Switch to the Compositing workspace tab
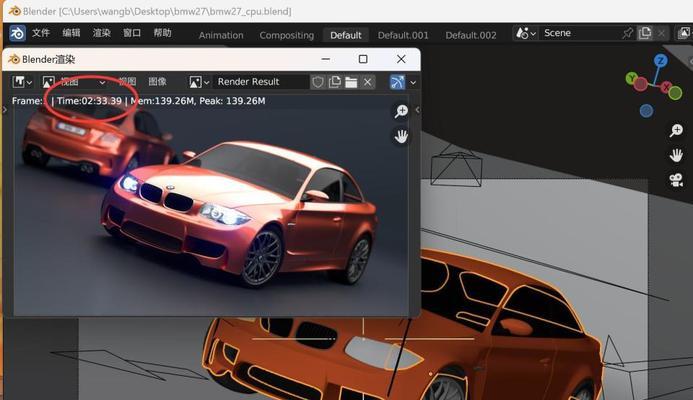 [286, 35]
